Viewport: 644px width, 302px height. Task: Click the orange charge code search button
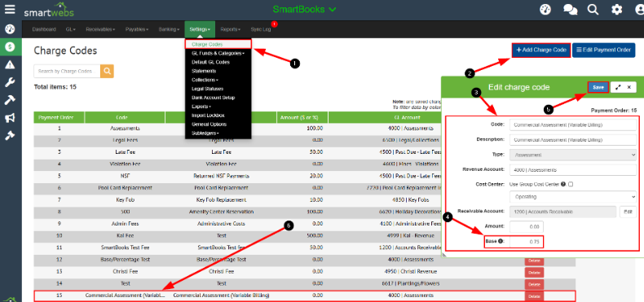point(107,71)
